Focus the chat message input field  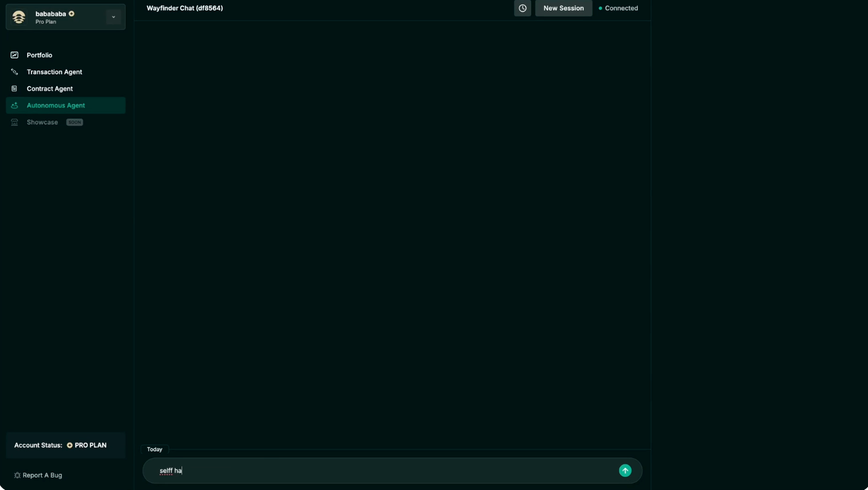click(381, 471)
